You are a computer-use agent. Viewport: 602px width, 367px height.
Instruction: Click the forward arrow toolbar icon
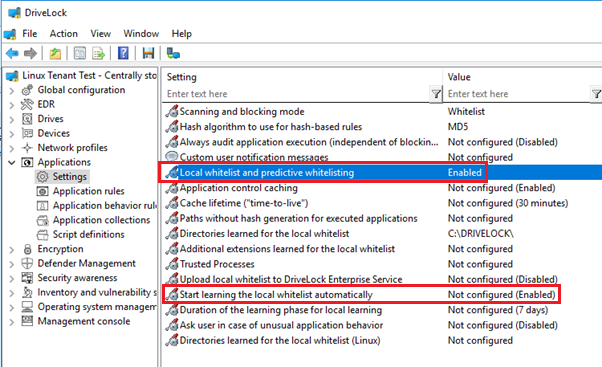click(x=30, y=53)
